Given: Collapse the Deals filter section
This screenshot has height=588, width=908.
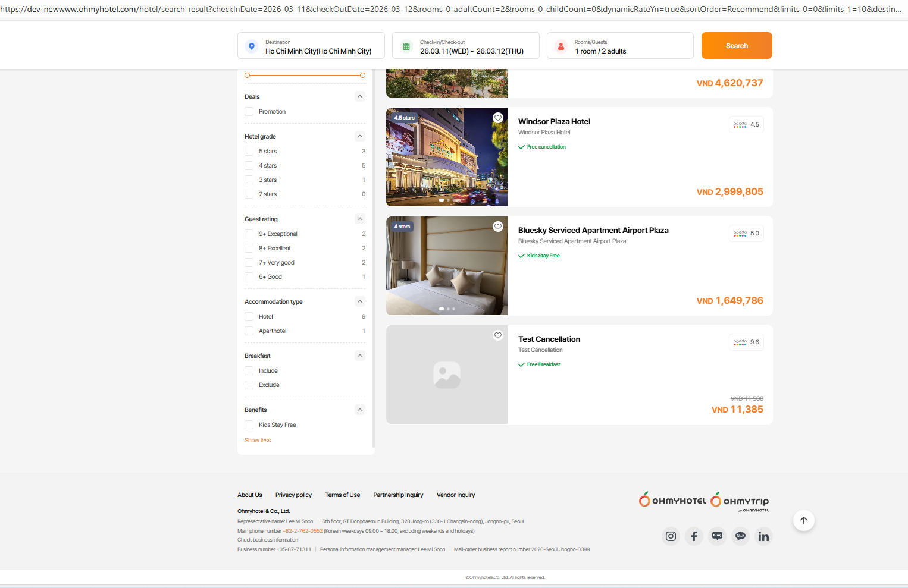Looking at the screenshot, I should click(360, 96).
